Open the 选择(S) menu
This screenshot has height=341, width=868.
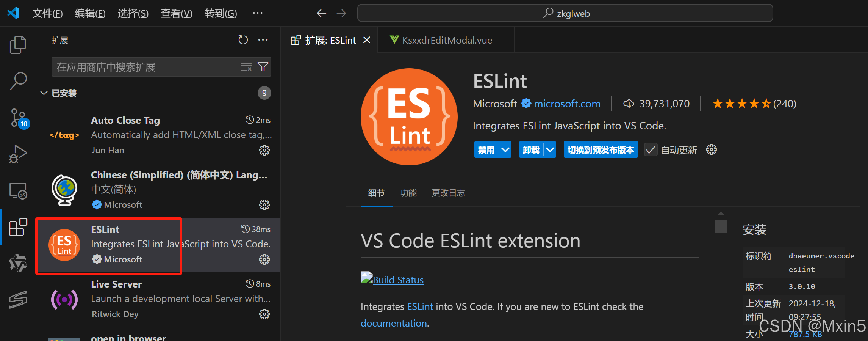coord(133,14)
